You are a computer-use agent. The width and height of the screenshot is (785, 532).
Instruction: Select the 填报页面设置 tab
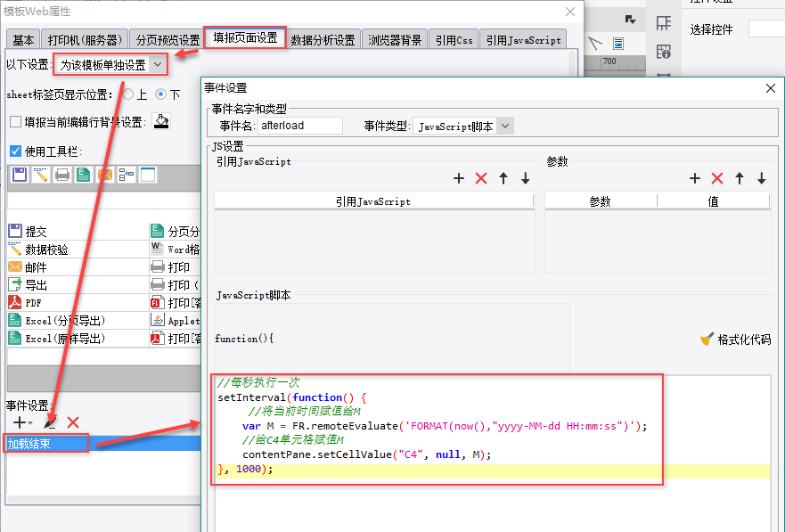pyautogui.click(x=245, y=37)
